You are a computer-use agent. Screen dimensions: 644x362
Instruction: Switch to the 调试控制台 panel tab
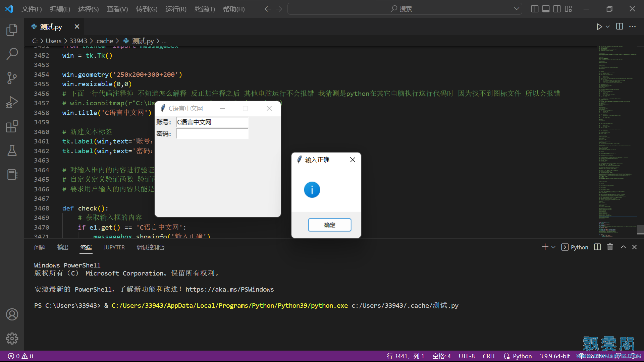click(151, 247)
